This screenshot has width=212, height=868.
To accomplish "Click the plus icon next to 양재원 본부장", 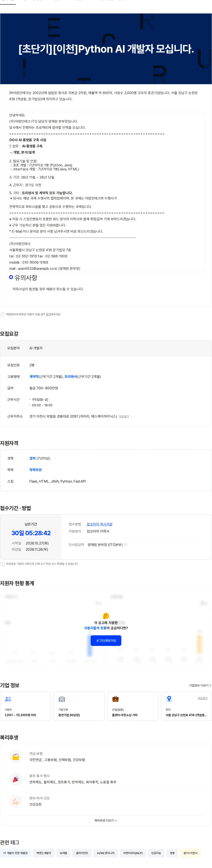I will (x=125, y=544).
